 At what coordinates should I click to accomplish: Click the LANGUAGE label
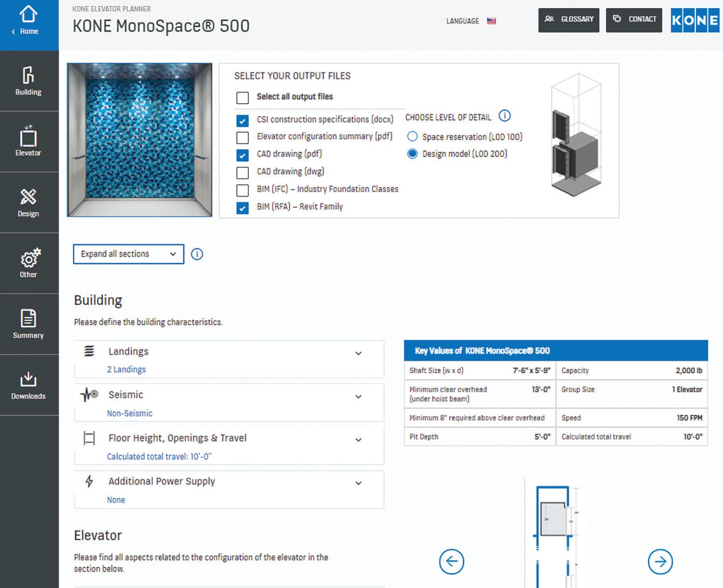pos(463,21)
